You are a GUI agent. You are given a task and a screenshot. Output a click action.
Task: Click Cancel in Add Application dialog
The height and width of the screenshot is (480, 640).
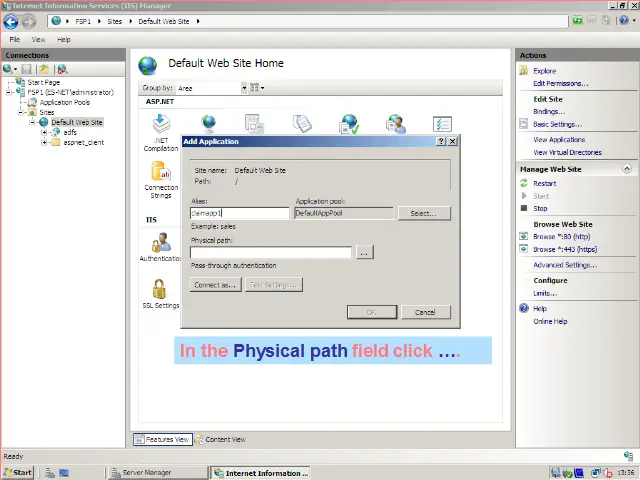(x=425, y=312)
